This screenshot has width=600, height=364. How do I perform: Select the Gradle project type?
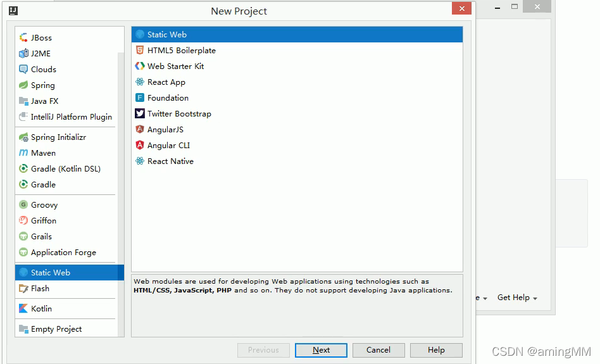43,184
